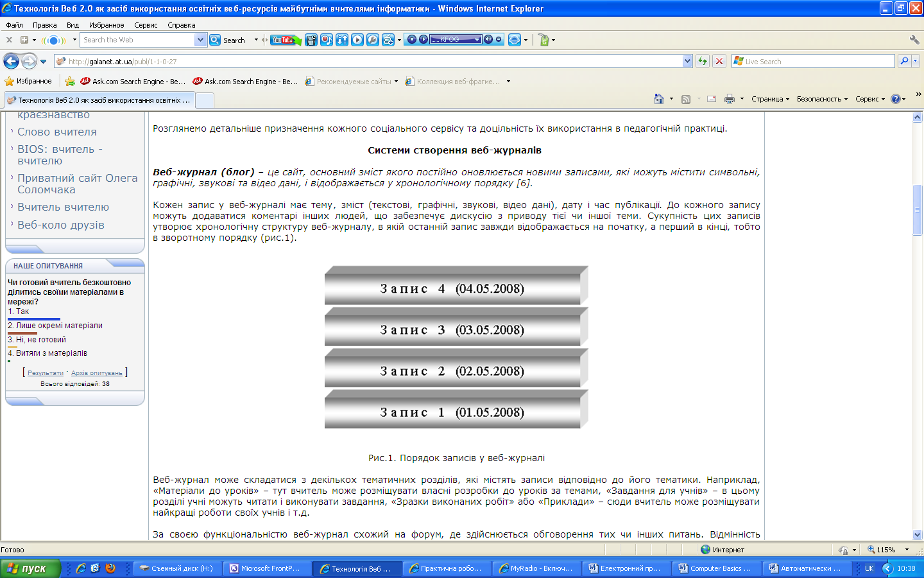Open the video filmstrip toolbar icon
924x578 pixels.
click(x=311, y=40)
